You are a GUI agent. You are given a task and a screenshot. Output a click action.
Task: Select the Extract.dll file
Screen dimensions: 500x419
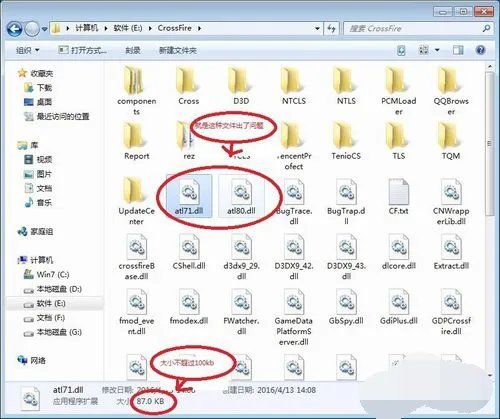pos(451,252)
